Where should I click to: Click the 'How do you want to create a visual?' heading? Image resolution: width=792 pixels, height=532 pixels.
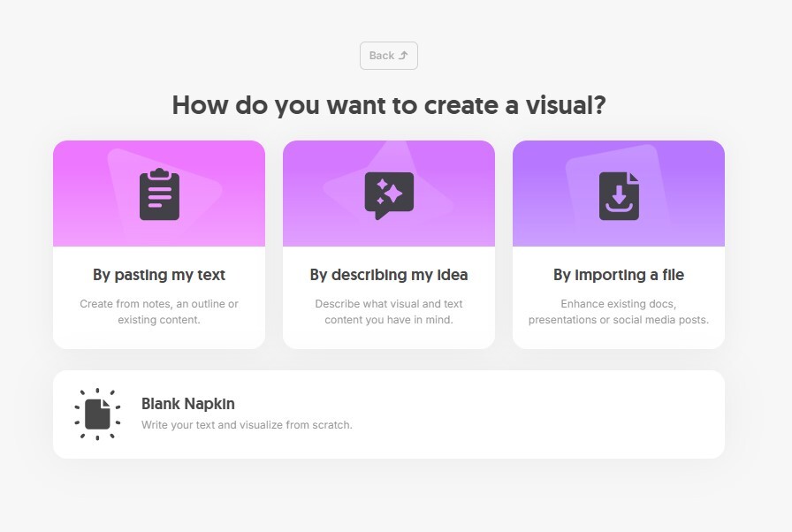click(389, 105)
